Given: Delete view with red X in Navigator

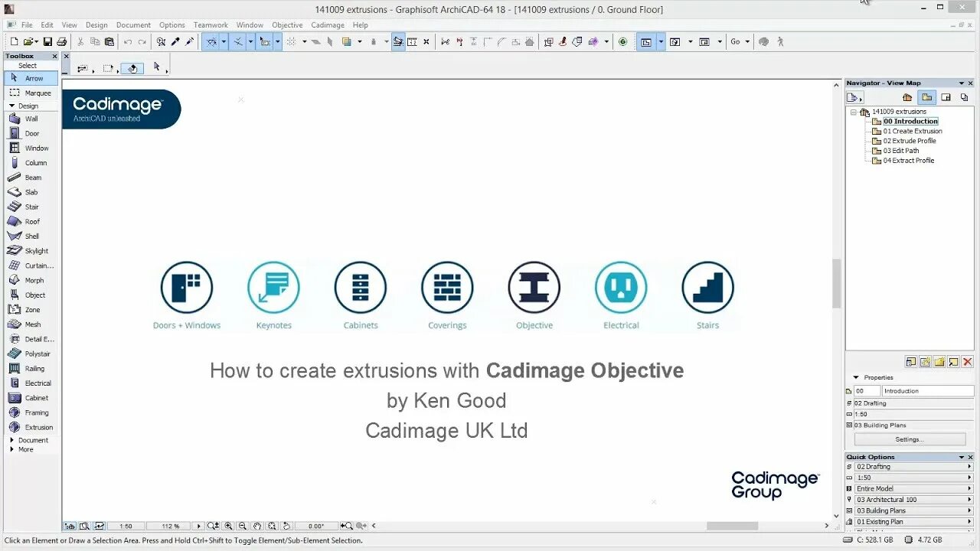Looking at the screenshot, I should point(967,362).
